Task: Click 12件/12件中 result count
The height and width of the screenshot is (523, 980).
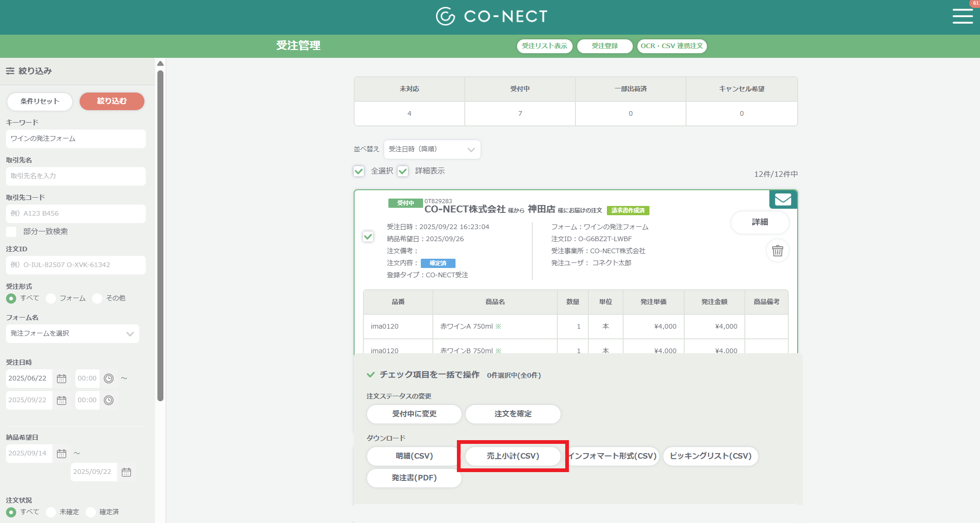Action: pos(776,174)
